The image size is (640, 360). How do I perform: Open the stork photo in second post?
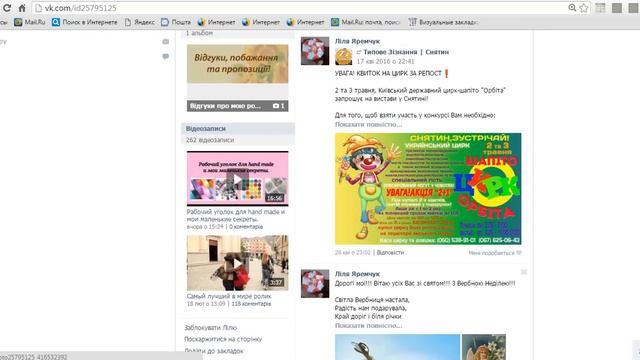[397, 347]
